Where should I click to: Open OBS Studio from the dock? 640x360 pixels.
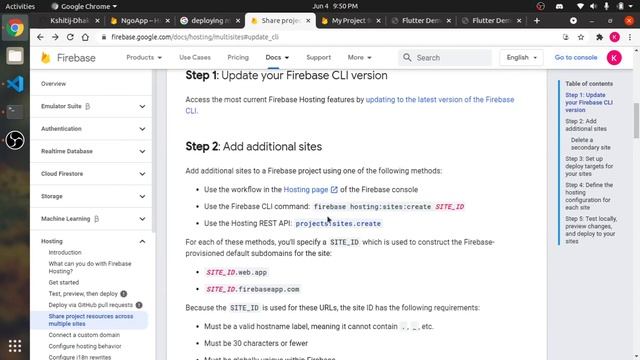click(15, 140)
